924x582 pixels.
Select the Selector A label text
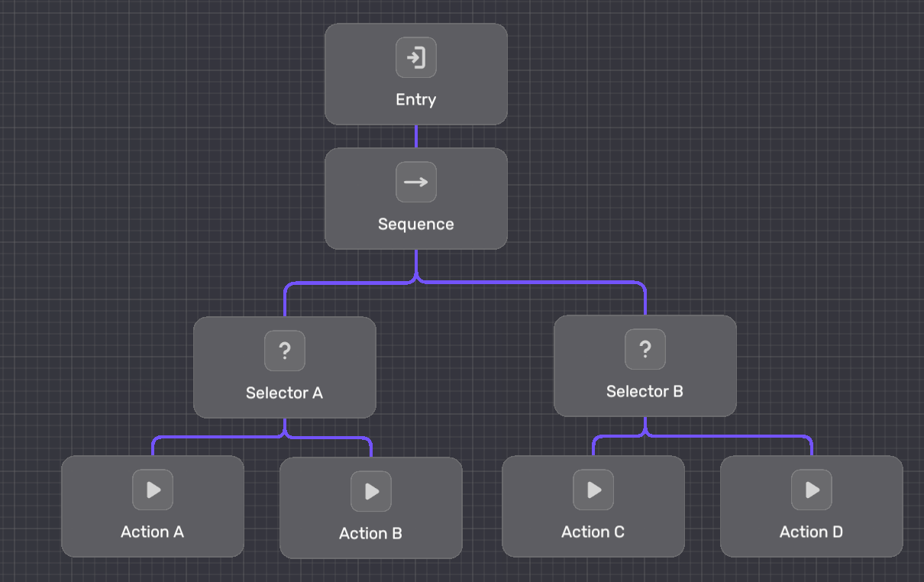pos(285,393)
